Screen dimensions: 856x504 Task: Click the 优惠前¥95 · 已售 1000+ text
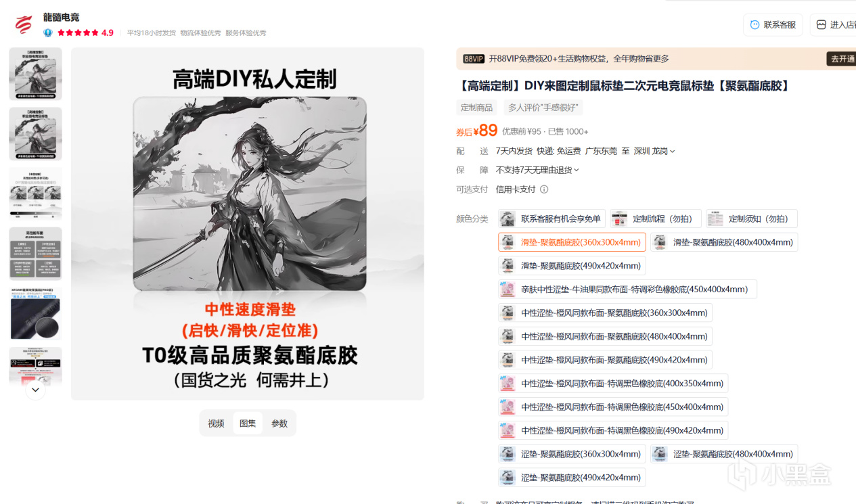[545, 132]
